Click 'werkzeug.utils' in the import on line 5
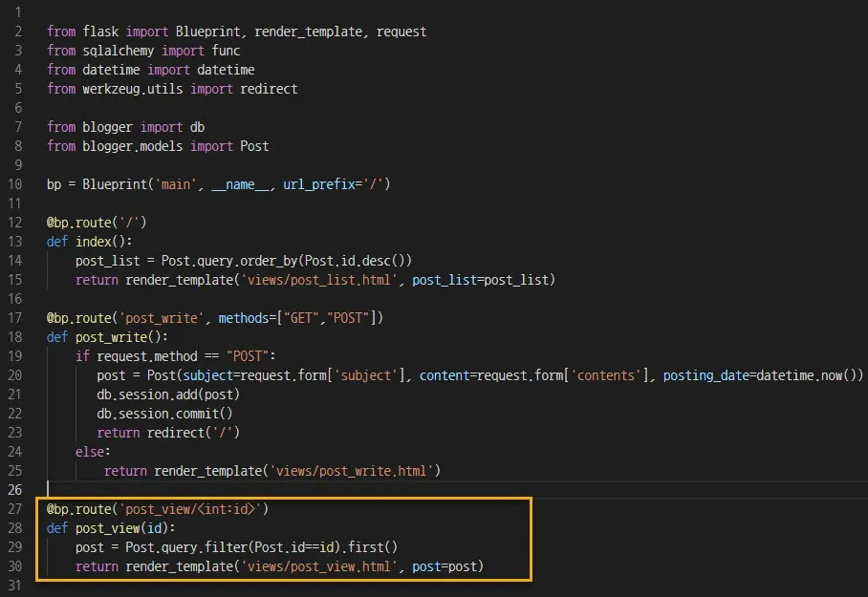868x597 pixels. point(132,89)
